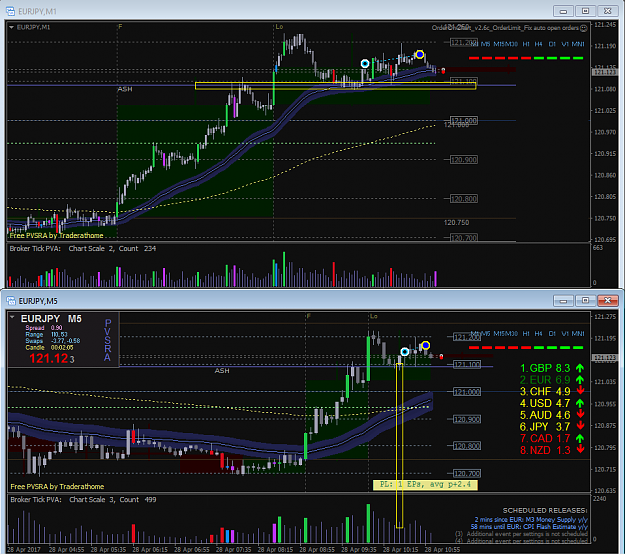Select the blue-yellow circle trade marker in M5 chart

425,345
